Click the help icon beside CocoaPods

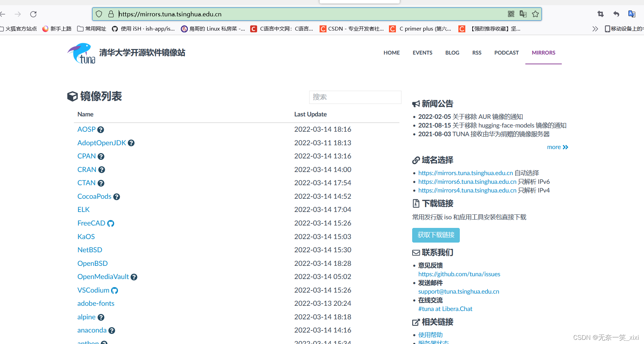tap(117, 197)
